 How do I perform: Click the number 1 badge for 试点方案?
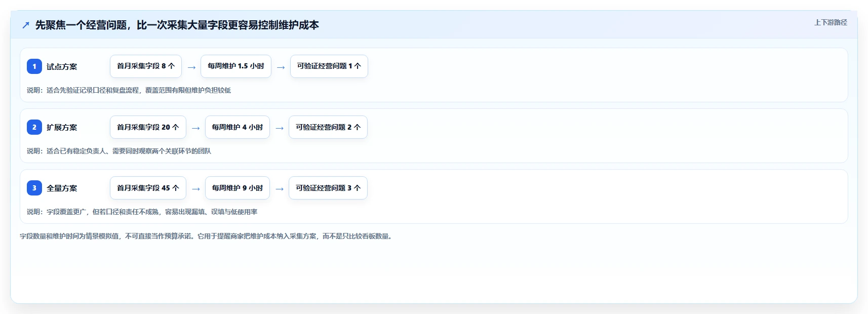34,66
